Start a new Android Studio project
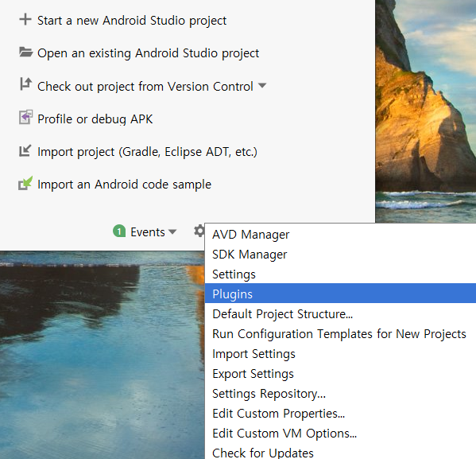The image size is (476, 459). (x=132, y=21)
